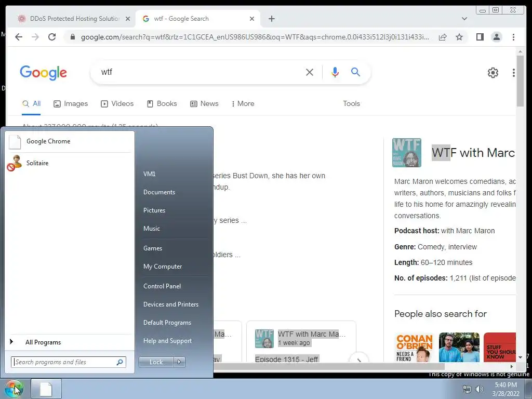This screenshot has height=399, width=532.
Task: Open the network tray icon
Action: (x=467, y=390)
